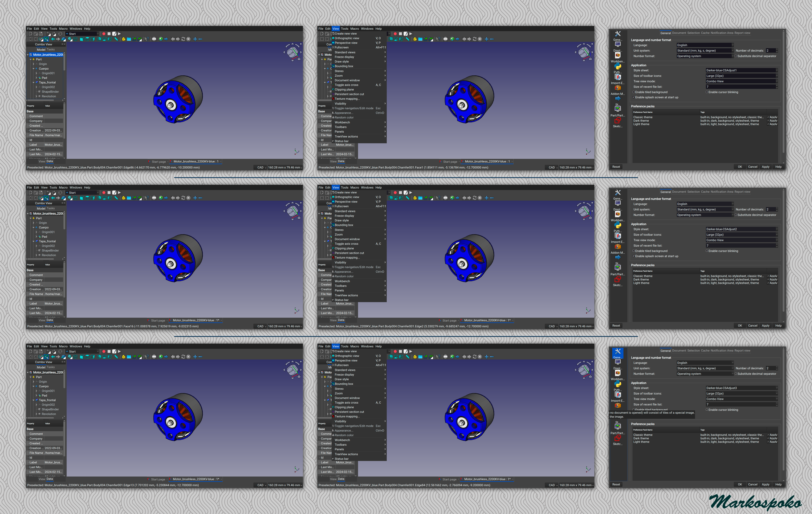Click web globe icon in middle-left window toolbar
This screenshot has height=514, width=812.
click(x=161, y=198)
